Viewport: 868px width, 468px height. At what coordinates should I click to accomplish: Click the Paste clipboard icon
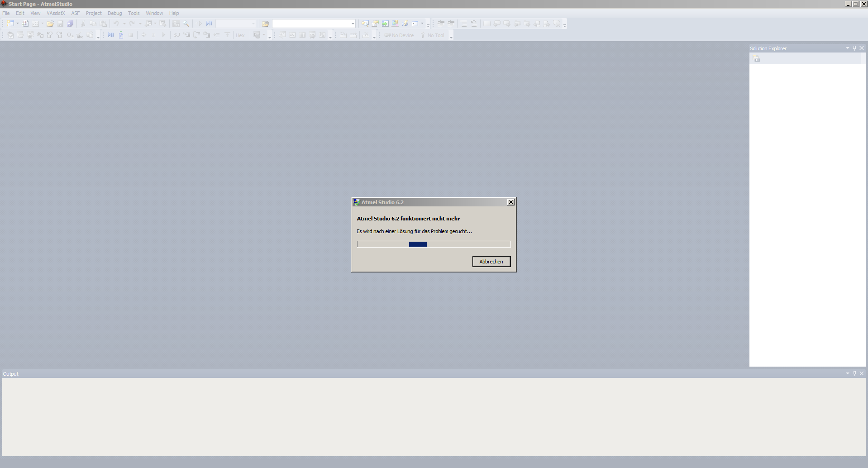click(103, 24)
